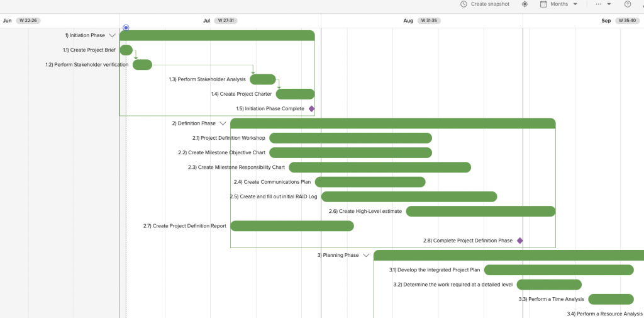This screenshot has width=644, height=318.
Task: Select the W 31-35 week range badge
Action: [x=427, y=21]
